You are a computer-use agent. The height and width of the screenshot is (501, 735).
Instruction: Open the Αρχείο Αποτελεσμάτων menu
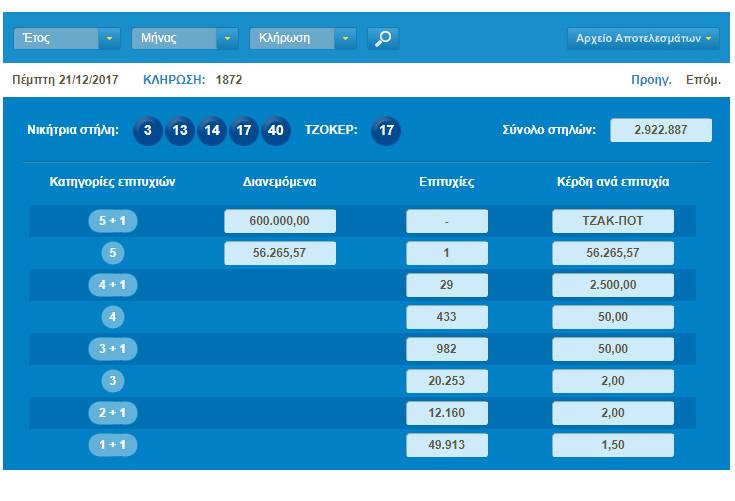(643, 39)
